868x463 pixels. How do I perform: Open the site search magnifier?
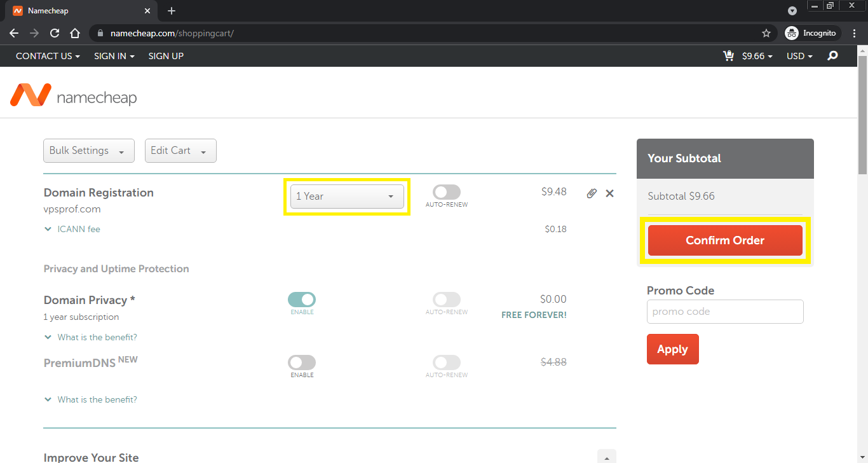(832, 56)
